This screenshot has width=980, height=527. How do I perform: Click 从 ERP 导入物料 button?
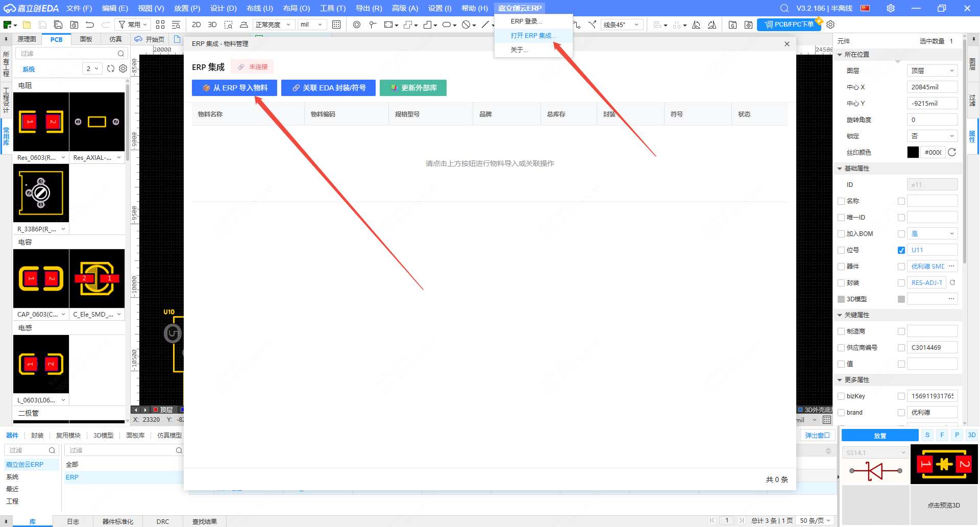pyautogui.click(x=234, y=88)
